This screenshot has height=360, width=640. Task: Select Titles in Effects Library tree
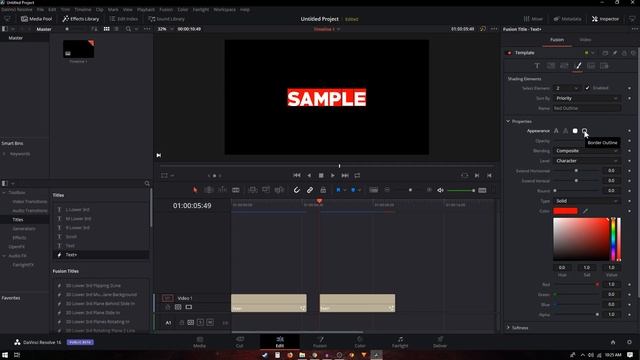(18, 220)
